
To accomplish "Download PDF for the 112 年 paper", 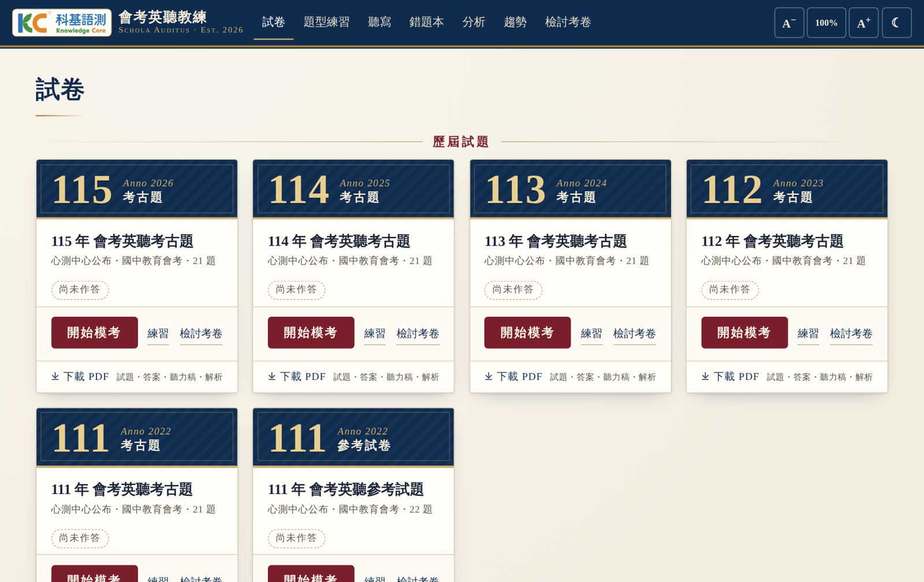I will point(730,377).
